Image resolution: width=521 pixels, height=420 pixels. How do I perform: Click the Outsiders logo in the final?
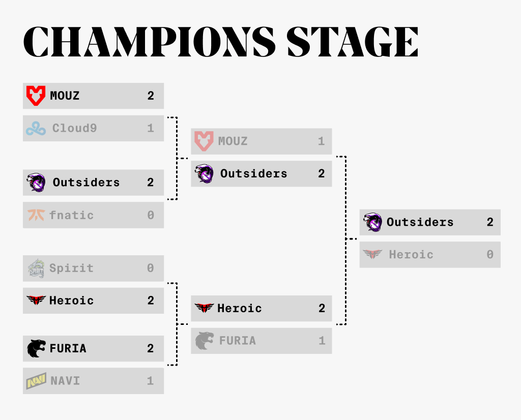click(x=372, y=222)
